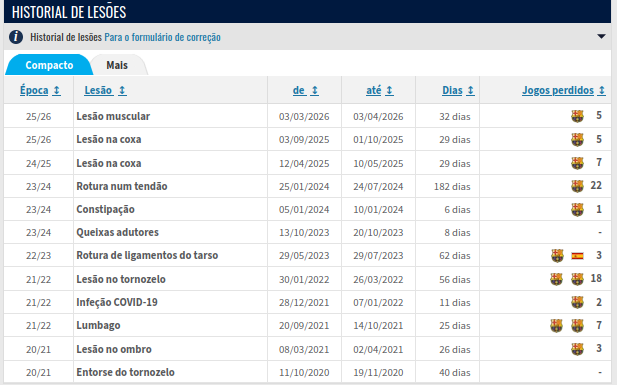
Task: Click the 14/10/2021 end date
Action: pyautogui.click(x=378, y=326)
